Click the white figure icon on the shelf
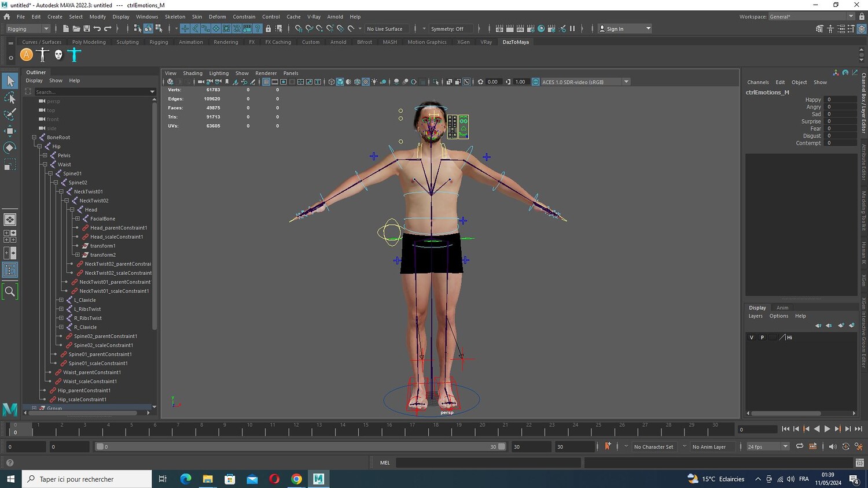The height and width of the screenshot is (488, 868). coord(42,54)
